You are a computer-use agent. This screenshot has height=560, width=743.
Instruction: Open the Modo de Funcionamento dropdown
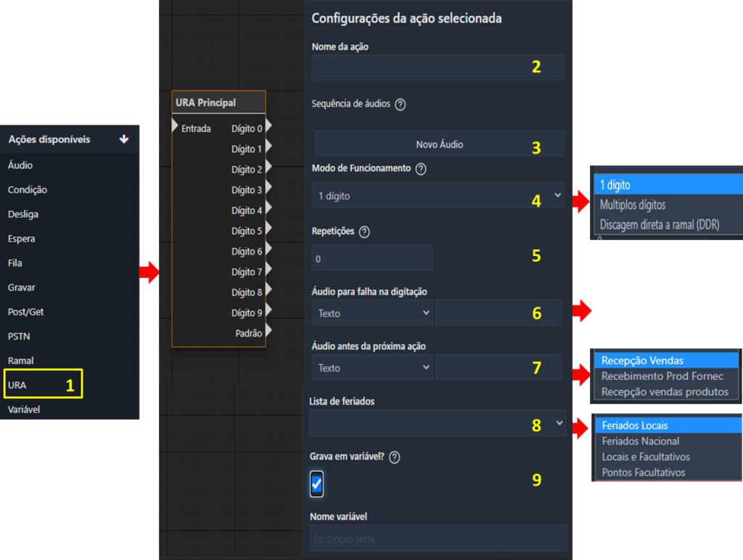coord(438,195)
